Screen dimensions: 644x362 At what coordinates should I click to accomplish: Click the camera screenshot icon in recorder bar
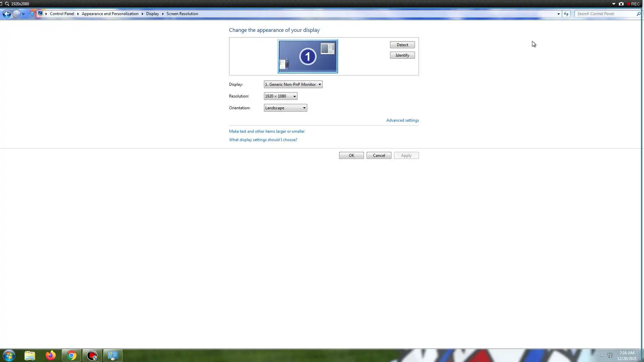coord(621,4)
